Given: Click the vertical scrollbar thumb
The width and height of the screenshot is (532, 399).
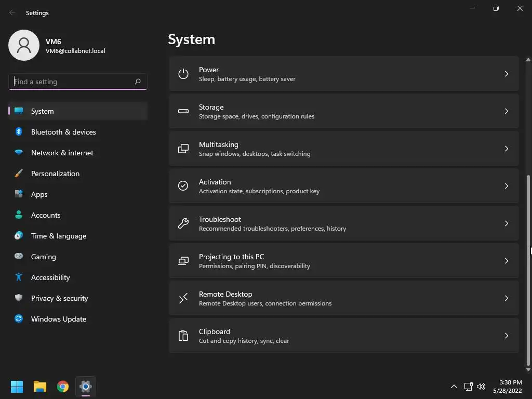Looking at the screenshot, I should pos(528,270).
